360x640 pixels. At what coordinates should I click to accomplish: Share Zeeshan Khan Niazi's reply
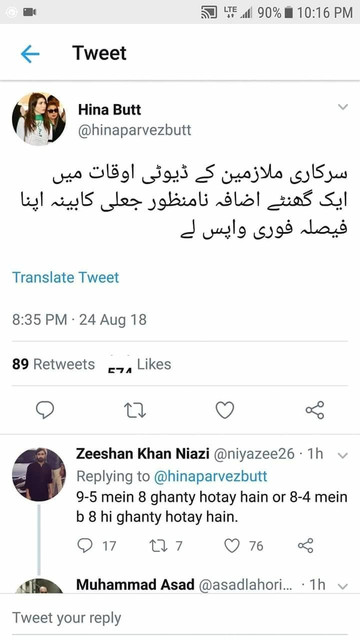coord(305,545)
